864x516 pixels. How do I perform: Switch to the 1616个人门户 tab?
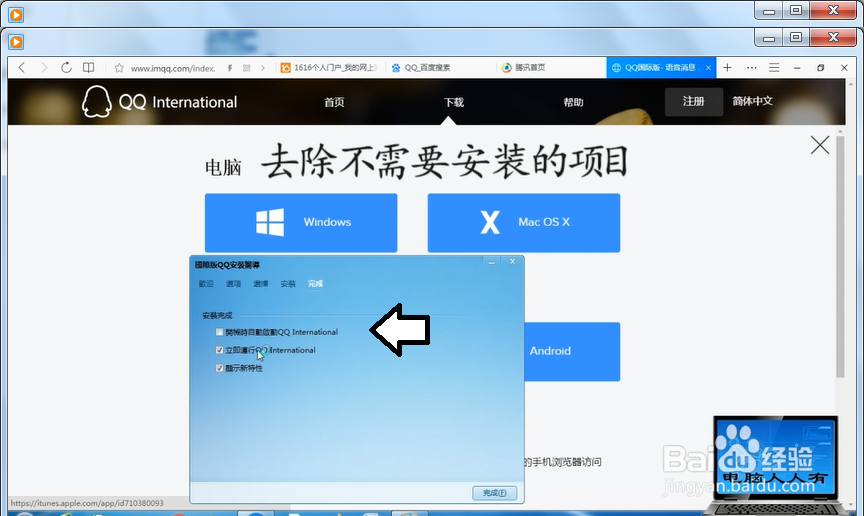coord(329,67)
